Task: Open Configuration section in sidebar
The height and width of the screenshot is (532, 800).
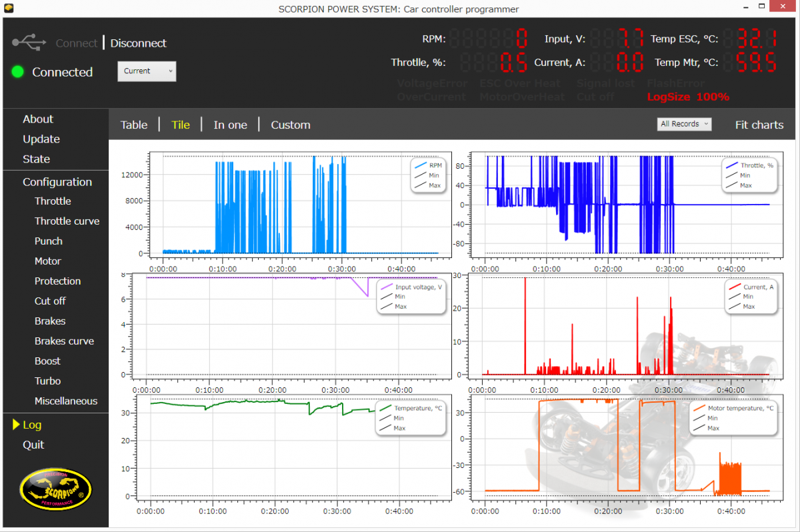Action: tap(57, 182)
